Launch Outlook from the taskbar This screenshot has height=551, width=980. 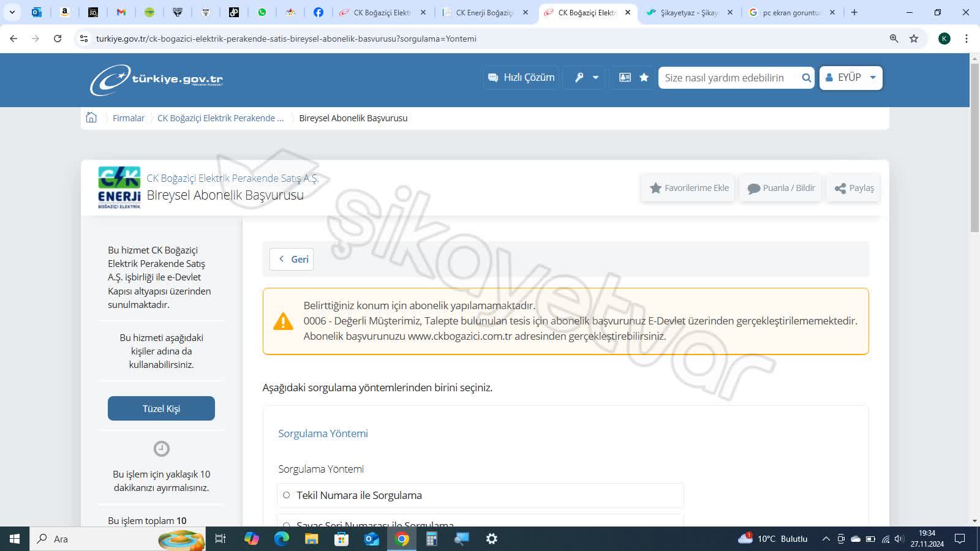coord(371,539)
